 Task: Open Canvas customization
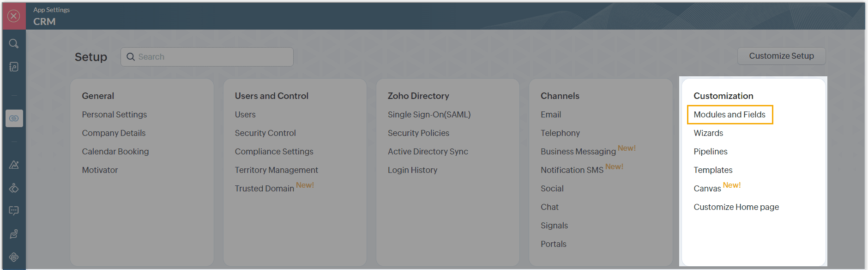point(707,189)
